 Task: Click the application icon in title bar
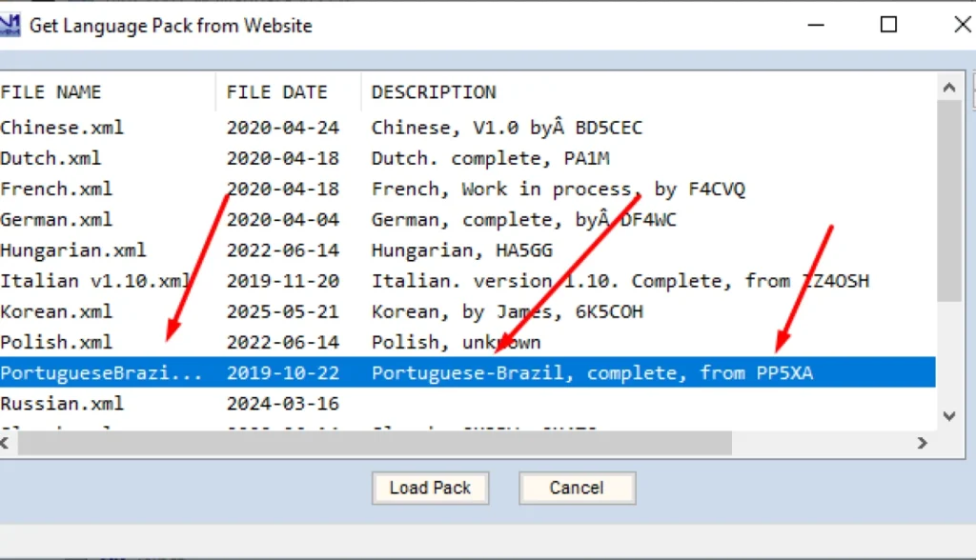coord(11,25)
